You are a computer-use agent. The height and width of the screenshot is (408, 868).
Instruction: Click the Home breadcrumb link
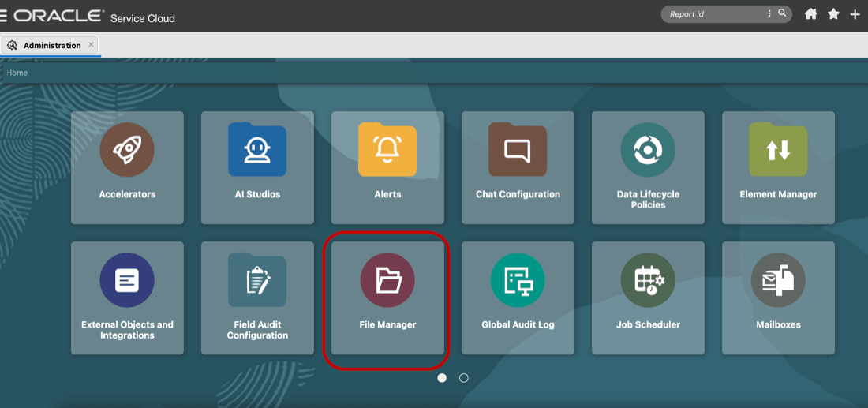point(17,73)
